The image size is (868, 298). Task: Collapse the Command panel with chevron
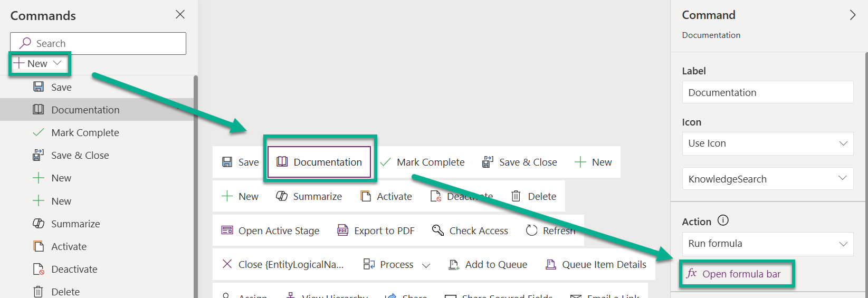pyautogui.click(x=852, y=15)
